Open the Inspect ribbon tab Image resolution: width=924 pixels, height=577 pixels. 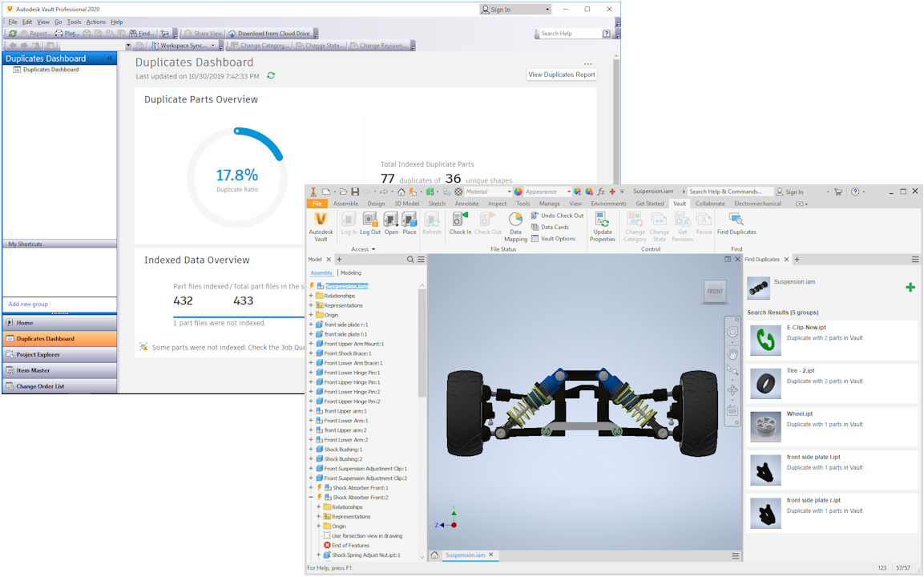coord(498,204)
